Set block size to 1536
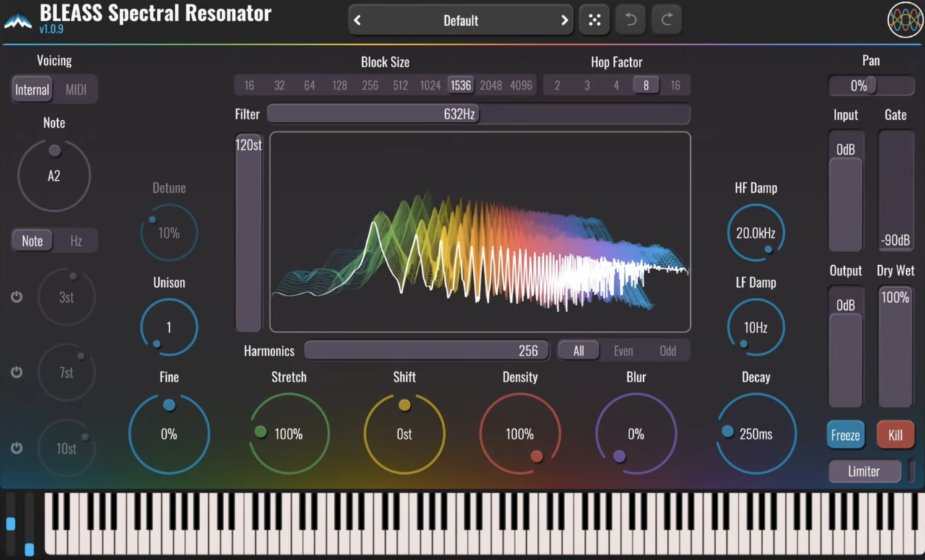 pyautogui.click(x=460, y=85)
